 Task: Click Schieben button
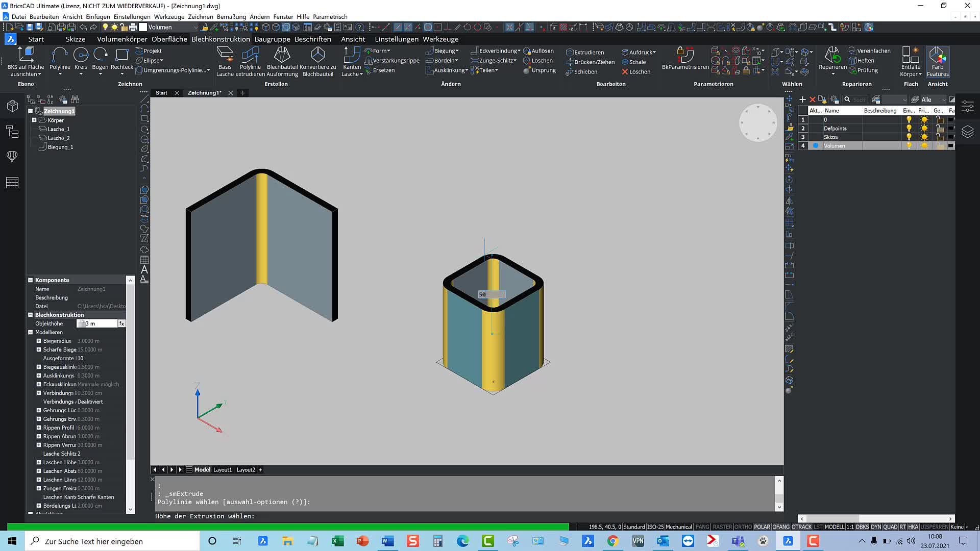[581, 71]
